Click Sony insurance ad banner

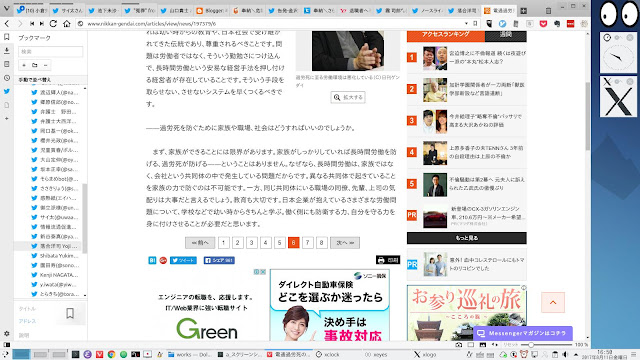330,305
